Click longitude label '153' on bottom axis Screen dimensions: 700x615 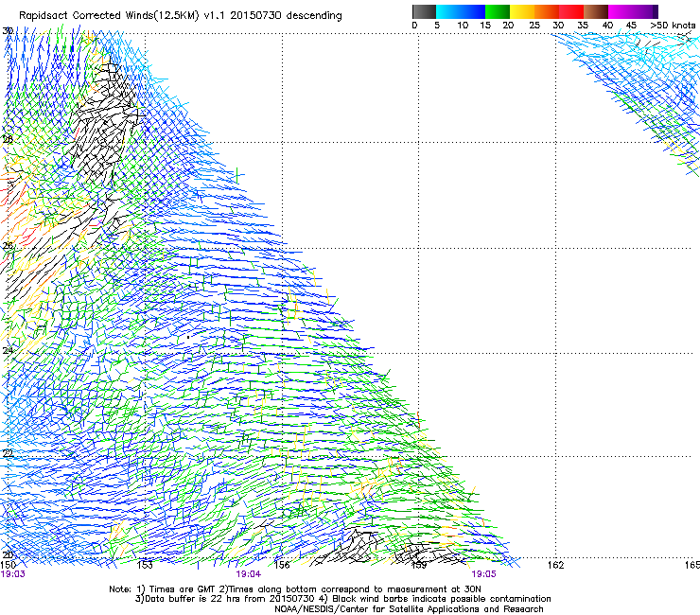145,565
